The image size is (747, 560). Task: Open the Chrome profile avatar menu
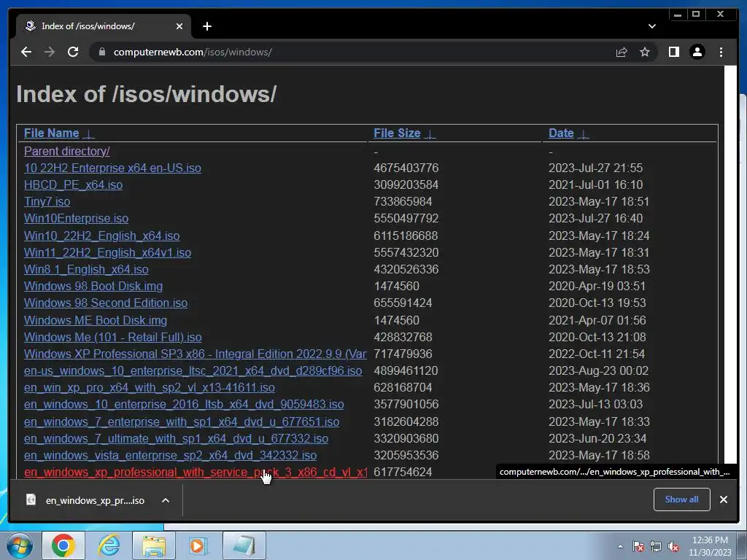(697, 52)
